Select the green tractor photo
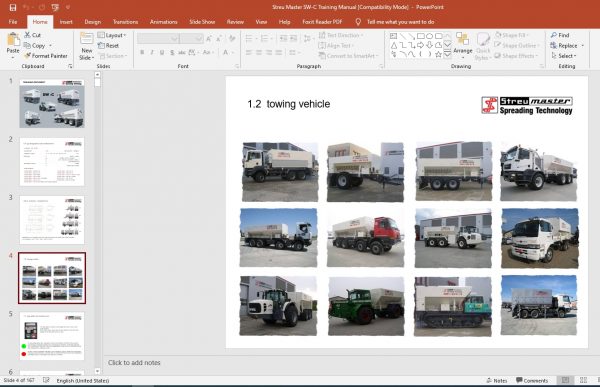 tap(366, 306)
